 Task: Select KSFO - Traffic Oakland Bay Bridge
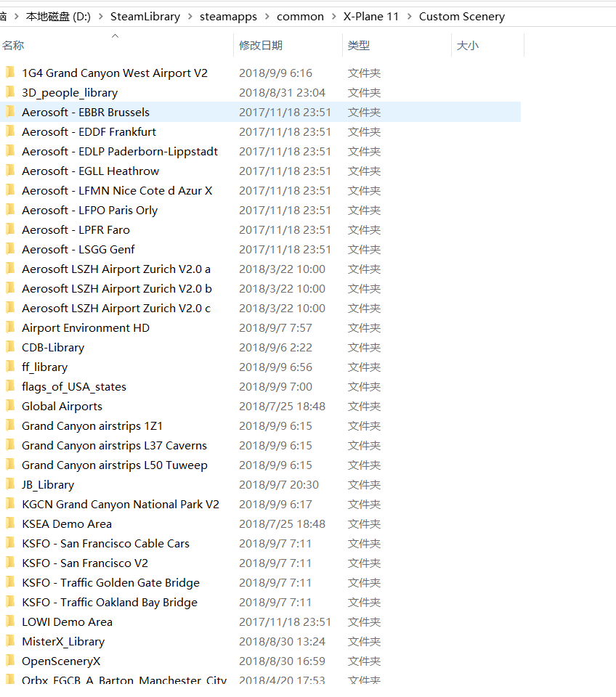[x=110, y=602]
